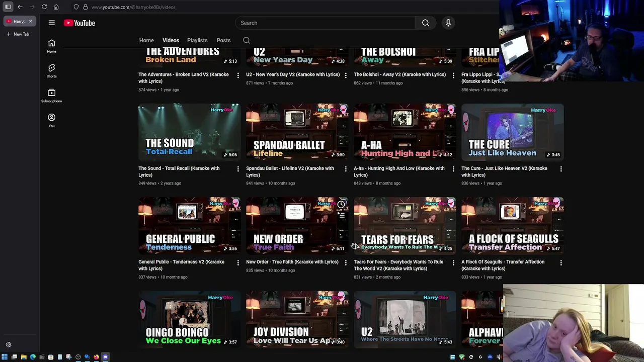Open The Cure - Just Like Heaven title
This screenshot has width=644, height=362.
pos(504,171)
